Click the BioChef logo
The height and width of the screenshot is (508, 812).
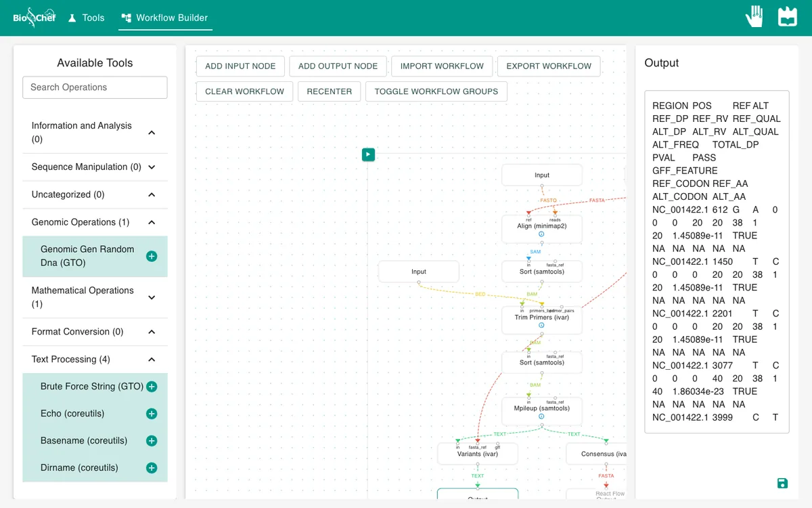coord(35,18)
